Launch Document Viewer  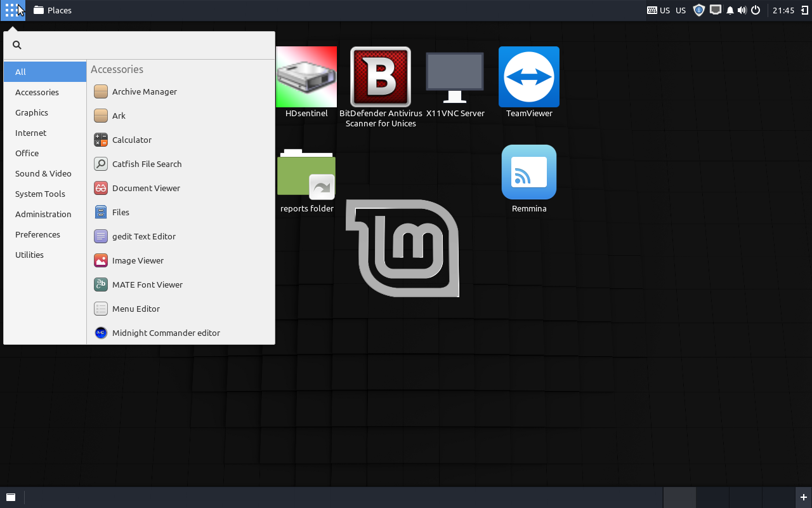coord(180,188)
